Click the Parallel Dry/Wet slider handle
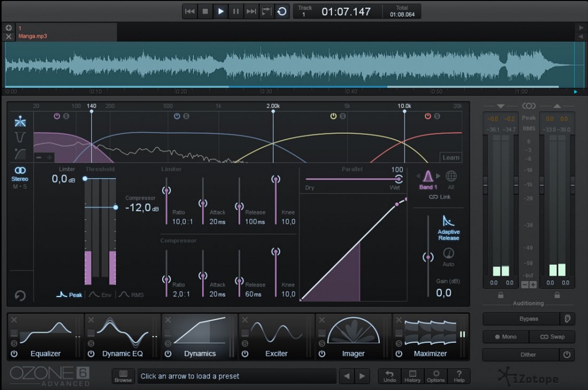 pos(399,179)
